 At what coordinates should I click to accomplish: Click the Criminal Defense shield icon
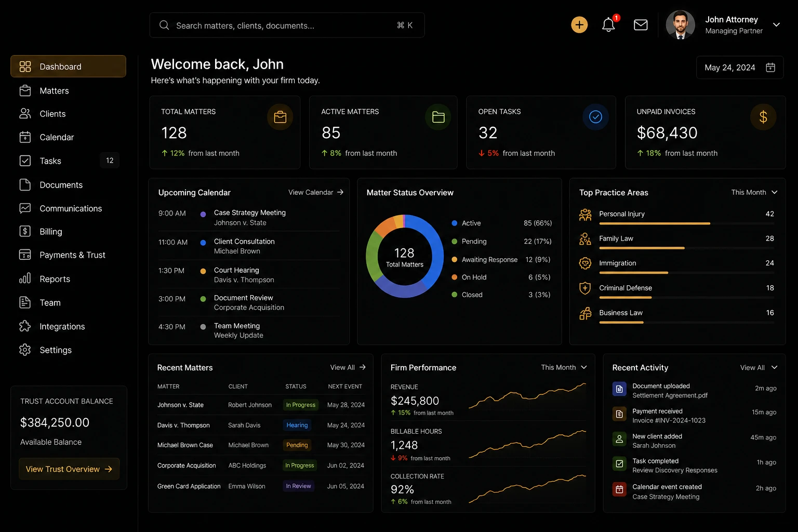(x=586, y=288)
